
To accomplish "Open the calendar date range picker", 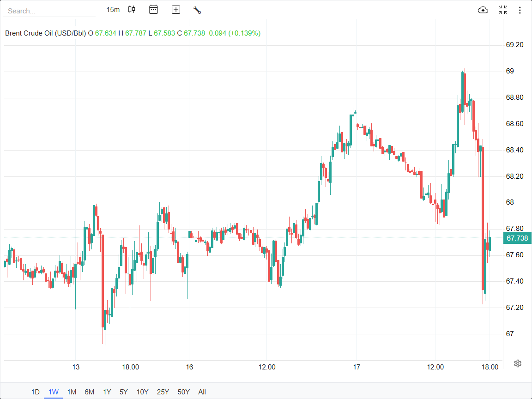I will tap(154, 10).
